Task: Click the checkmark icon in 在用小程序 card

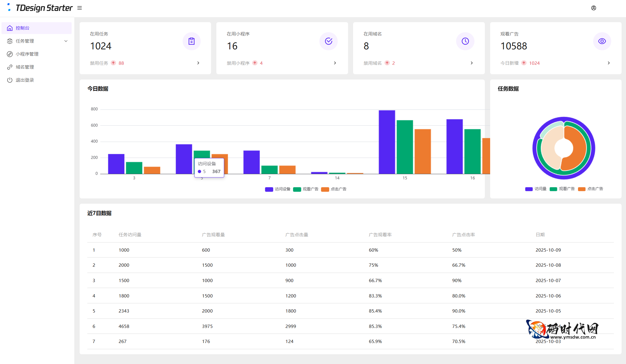Action: (328, 41)
